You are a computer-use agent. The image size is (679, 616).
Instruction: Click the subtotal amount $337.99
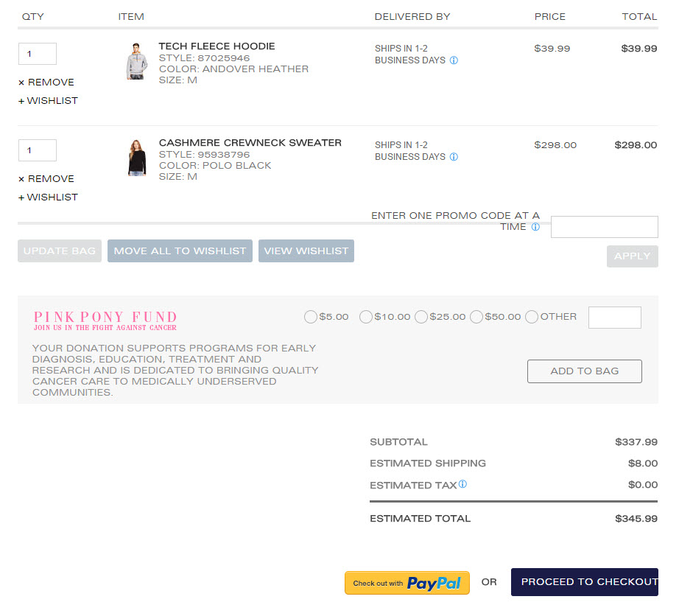tap(636, 442)
